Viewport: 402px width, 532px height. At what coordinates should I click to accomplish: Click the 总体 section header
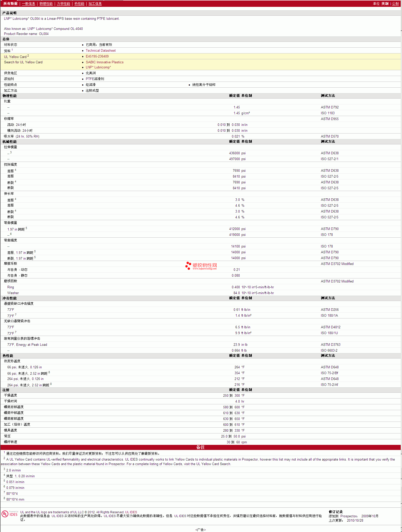6,39
